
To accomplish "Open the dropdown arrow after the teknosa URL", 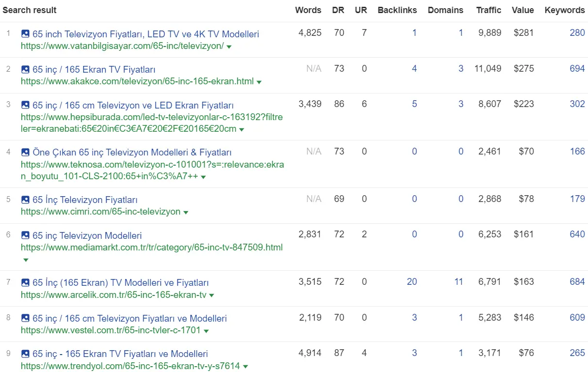I will point(203,177).
